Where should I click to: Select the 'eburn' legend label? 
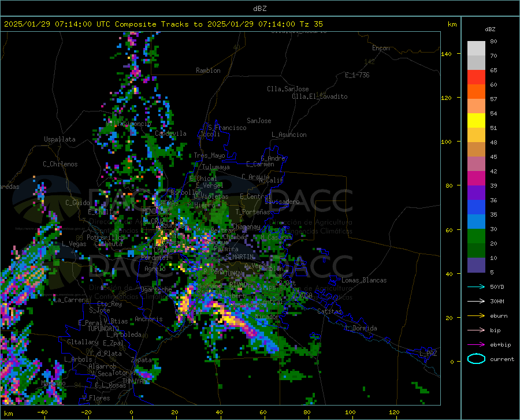coord(499,316)
